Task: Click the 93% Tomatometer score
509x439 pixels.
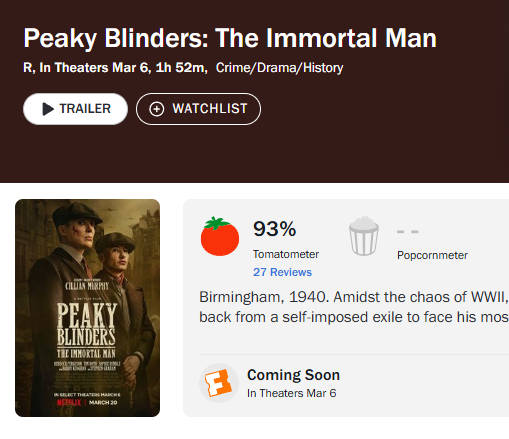Action: click(274, 229)
